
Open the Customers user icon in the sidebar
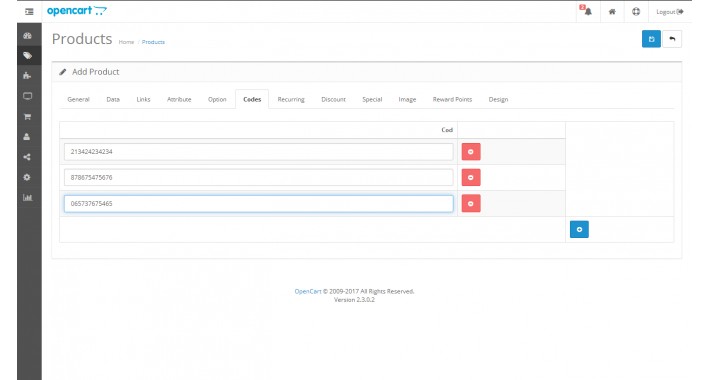[28, 136]
